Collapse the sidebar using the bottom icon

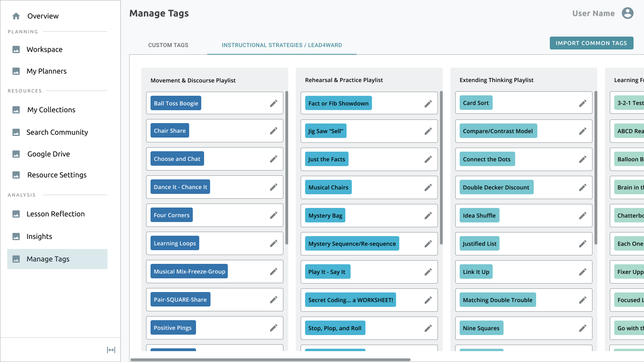tap(111, 350)
